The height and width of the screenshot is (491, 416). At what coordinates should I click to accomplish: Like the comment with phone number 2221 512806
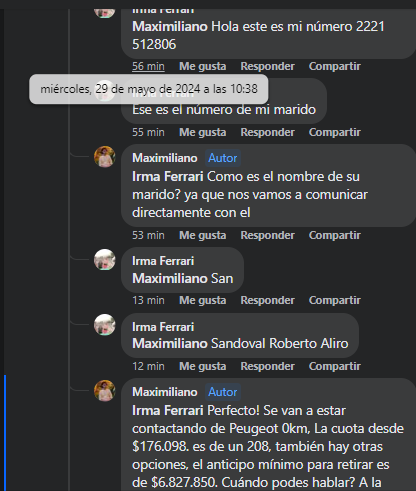coord(203,66)
